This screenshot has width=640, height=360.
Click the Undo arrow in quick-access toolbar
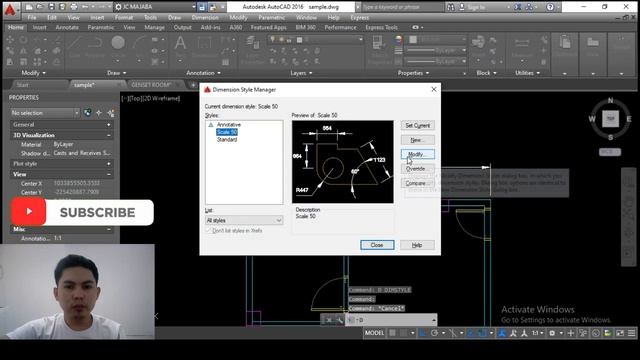tap(85, 7)
